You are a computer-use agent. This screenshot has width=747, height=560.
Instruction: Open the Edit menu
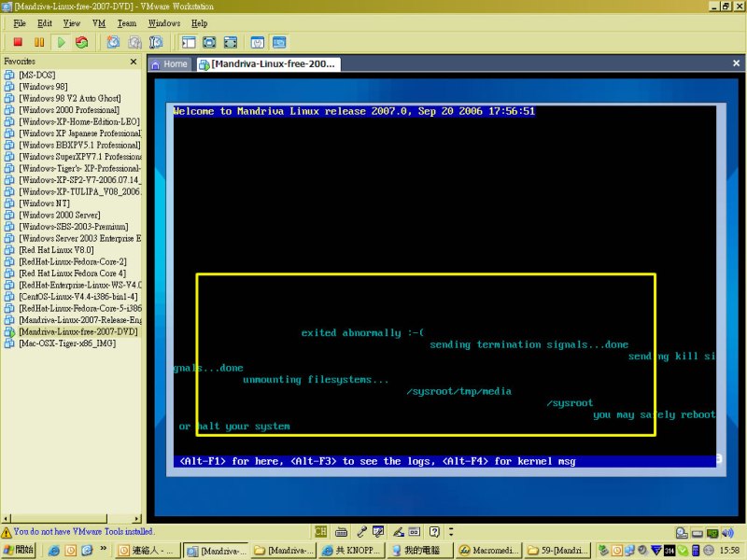coord(45,23)
